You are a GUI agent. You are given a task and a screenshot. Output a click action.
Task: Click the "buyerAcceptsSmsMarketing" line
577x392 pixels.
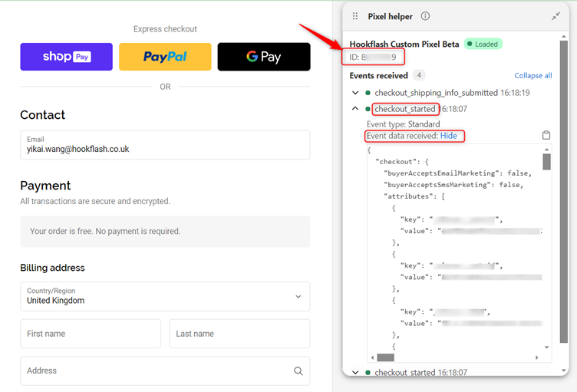tap(453, 184)
